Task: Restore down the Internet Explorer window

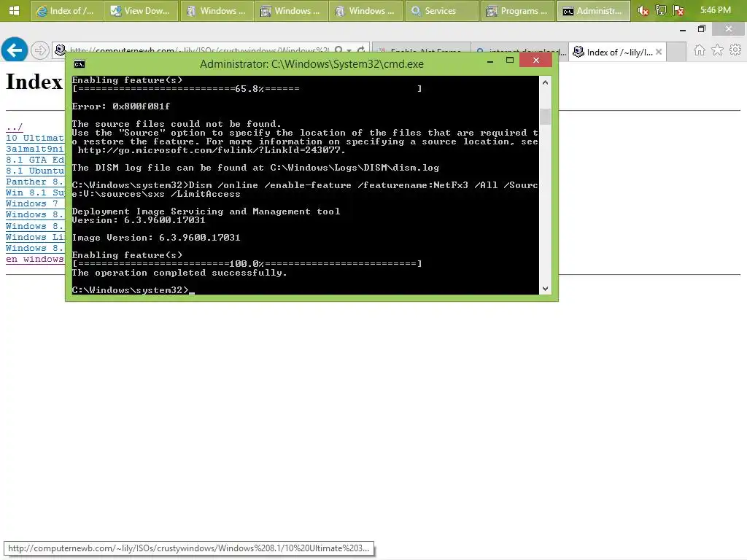Action: click(x=701, y=29)
